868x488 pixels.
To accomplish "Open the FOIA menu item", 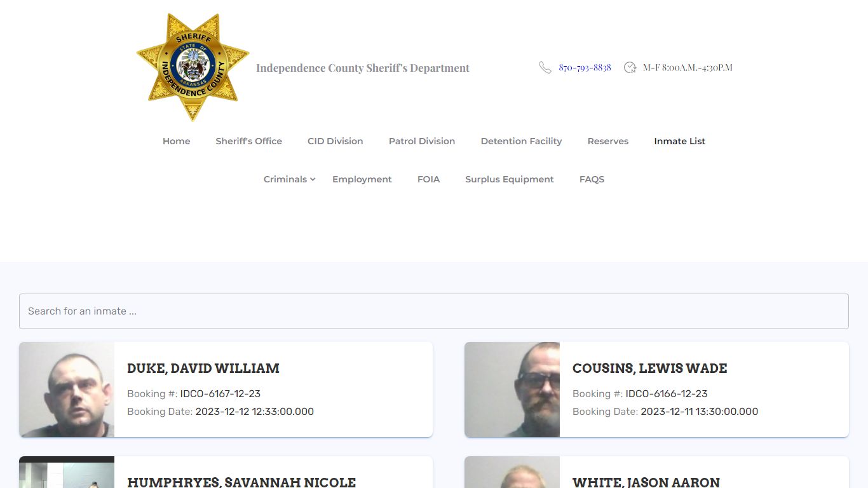I will (428, 179).
